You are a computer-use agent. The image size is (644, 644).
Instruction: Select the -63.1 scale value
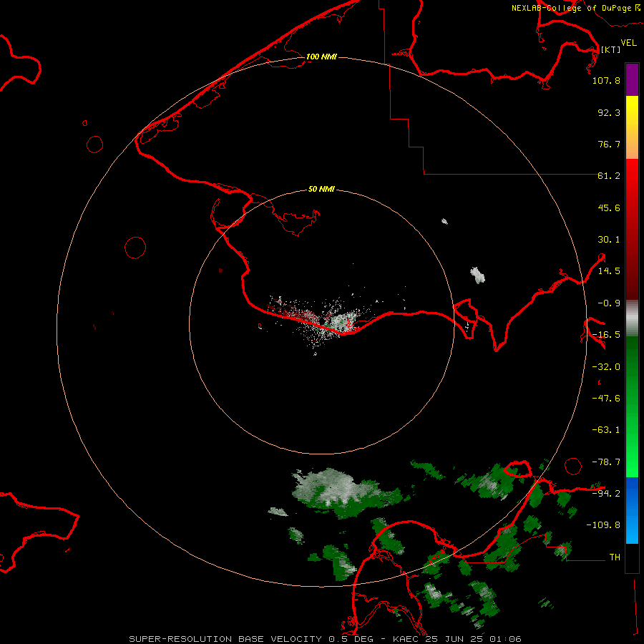(606, 430)
